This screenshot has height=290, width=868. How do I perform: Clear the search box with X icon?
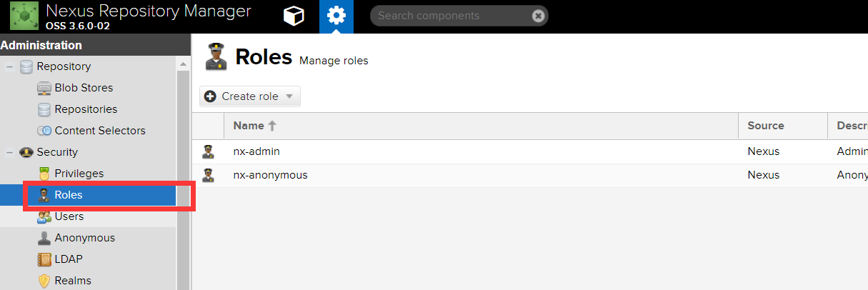(x=538, y=16)
